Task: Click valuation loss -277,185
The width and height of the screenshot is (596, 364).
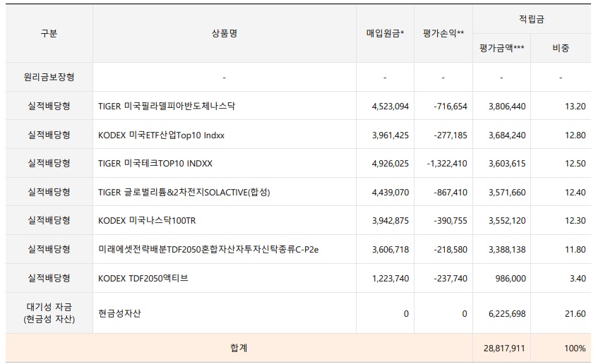Action: pos(451,135)
